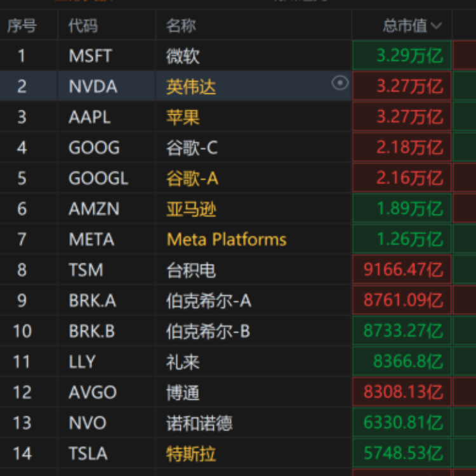Click row number 1 in 序号 column
This screenshot has width=476, height=476.
[22, 56]
